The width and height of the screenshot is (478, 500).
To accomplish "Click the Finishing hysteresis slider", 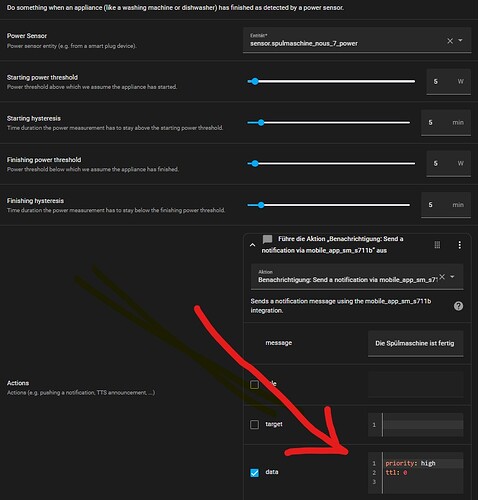I will pos(328,205).
